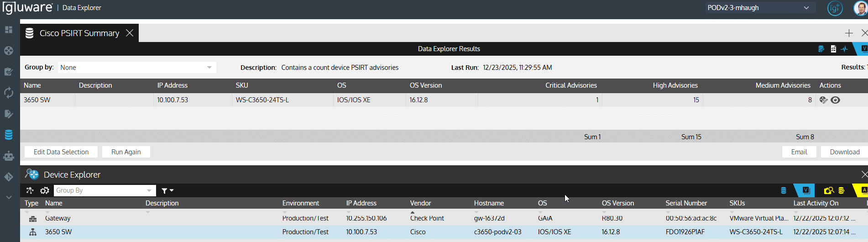Open the dashboard grid icon in sidebar
Image resolution: width=868 pixels, height=242 pixels.
(9, 30)
